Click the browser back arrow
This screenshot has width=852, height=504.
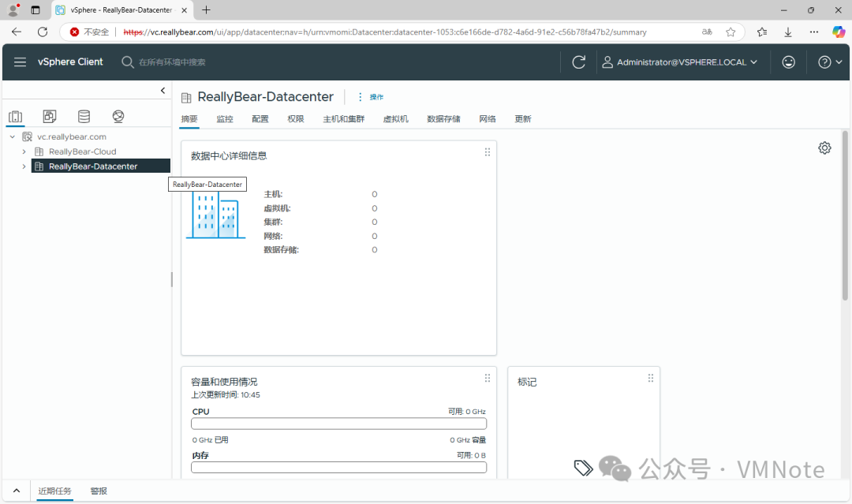17,32
